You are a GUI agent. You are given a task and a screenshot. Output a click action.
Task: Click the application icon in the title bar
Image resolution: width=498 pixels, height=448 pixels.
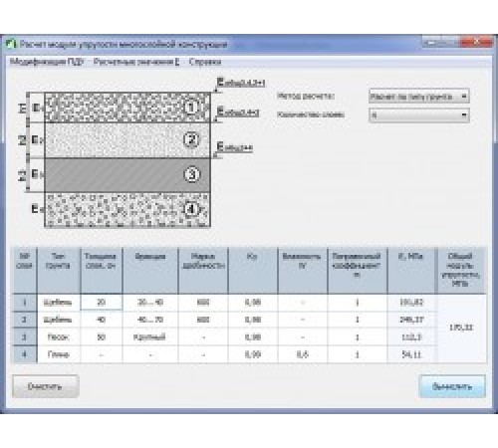(x=11, y=44)
